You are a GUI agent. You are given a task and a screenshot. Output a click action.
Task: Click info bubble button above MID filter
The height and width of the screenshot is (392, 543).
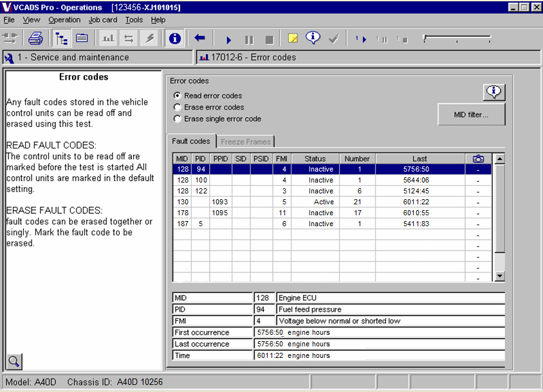[494, 92]
